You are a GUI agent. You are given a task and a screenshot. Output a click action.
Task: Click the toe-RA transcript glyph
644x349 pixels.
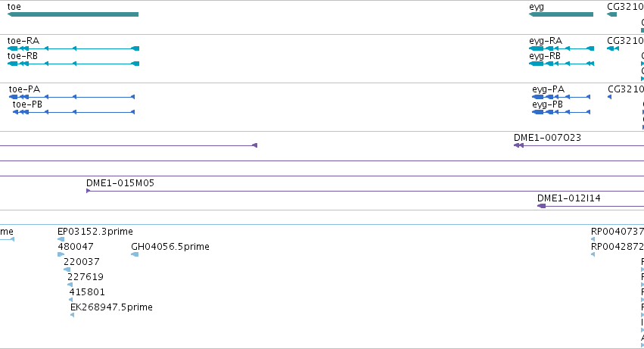tap(73, 48)
